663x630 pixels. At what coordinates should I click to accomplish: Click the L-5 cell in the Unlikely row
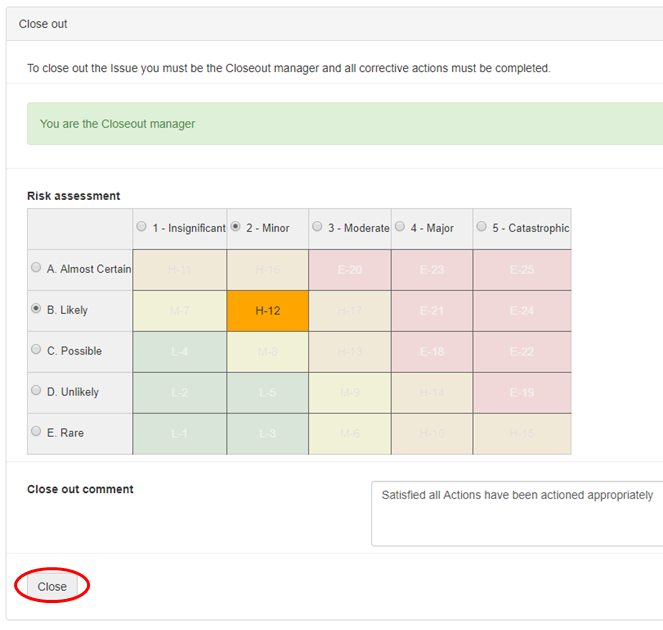(x=267, y=393)
